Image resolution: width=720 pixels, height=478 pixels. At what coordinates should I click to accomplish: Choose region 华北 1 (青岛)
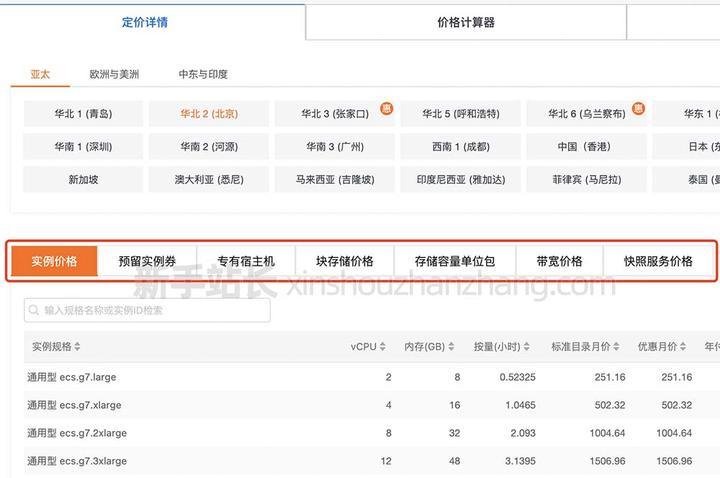tap(83, 113)
